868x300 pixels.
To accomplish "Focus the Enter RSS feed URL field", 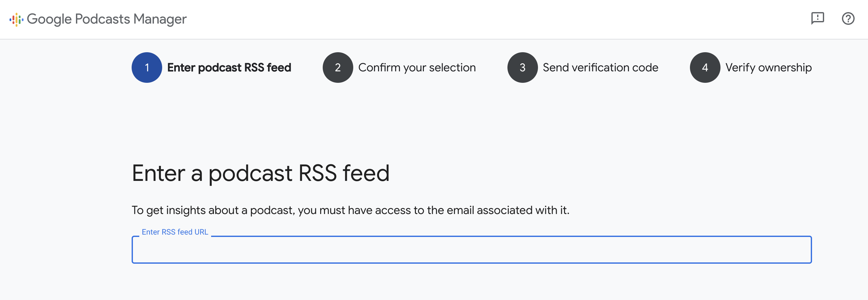I will click(471, 250).
